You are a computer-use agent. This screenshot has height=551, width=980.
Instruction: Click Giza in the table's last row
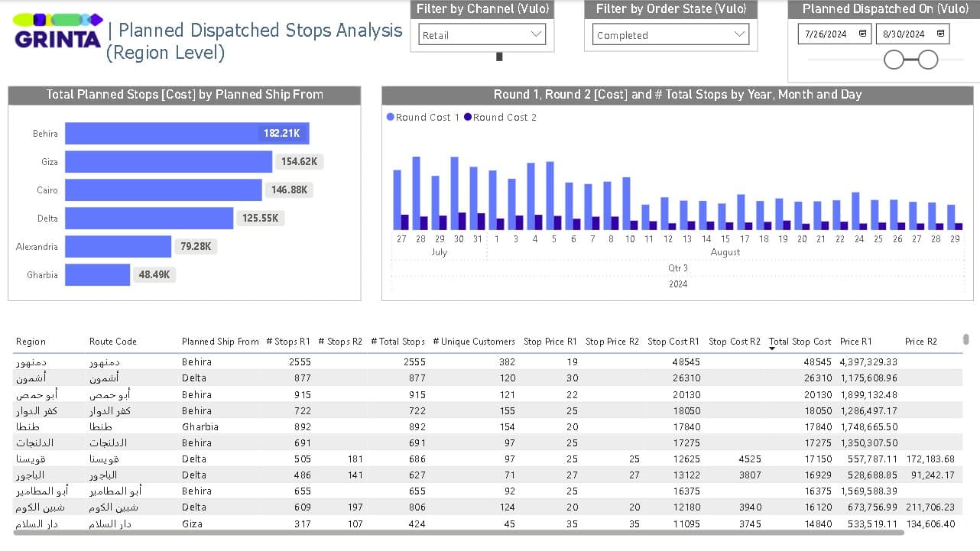pos(193,523)
